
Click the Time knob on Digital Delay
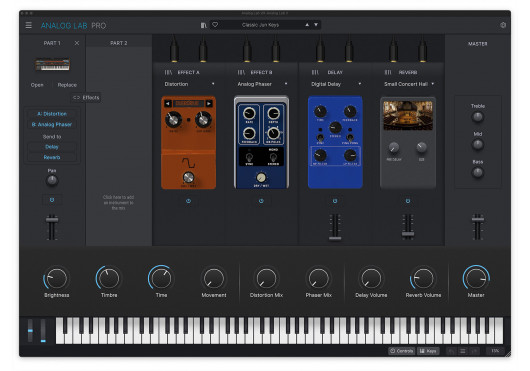tap(320, 111)
